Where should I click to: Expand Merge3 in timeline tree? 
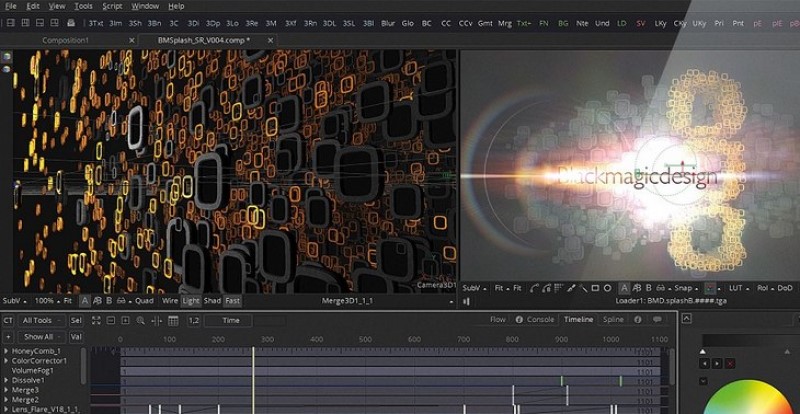click(x=6, y=390)
